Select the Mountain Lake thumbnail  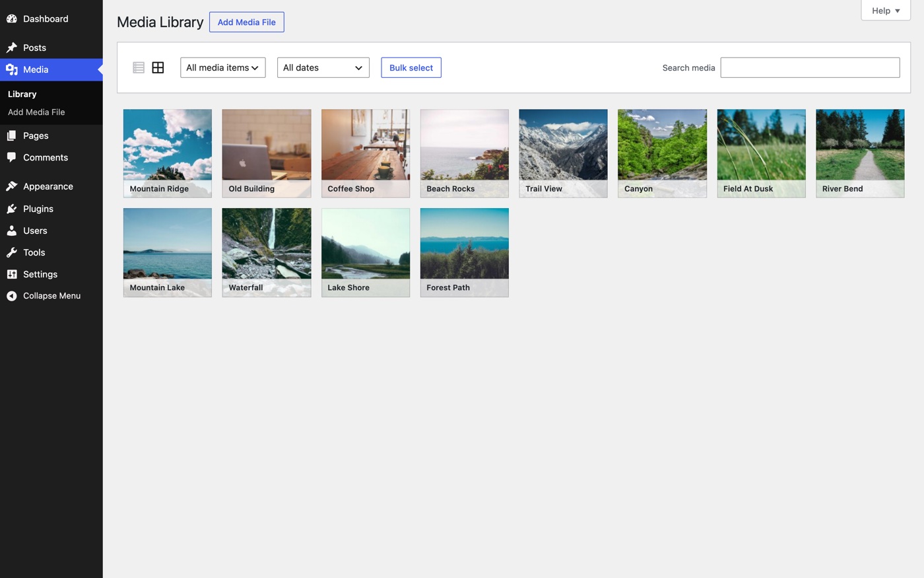tap(168, 252)
